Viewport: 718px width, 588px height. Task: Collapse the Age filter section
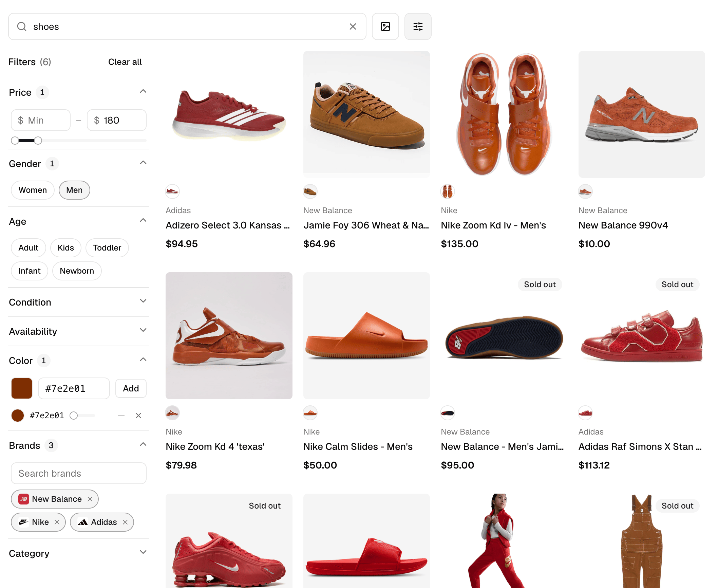tap(143, 221)
